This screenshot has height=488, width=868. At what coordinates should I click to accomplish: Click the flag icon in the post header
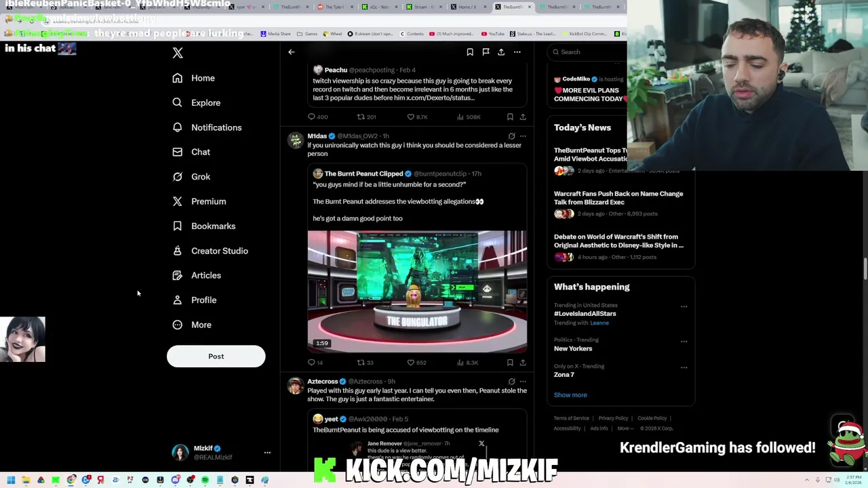point(486,52)
